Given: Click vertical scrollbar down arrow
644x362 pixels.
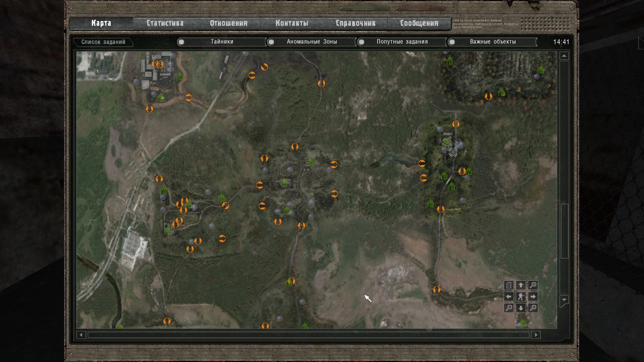Looking at the screenshot, I should pyautogui.click(x=564, y=300).
